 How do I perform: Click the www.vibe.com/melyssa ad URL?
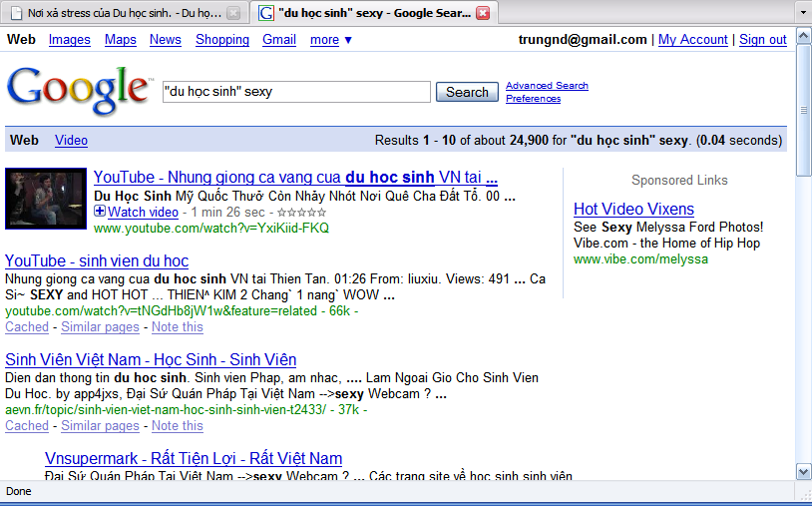pos(640,259)
